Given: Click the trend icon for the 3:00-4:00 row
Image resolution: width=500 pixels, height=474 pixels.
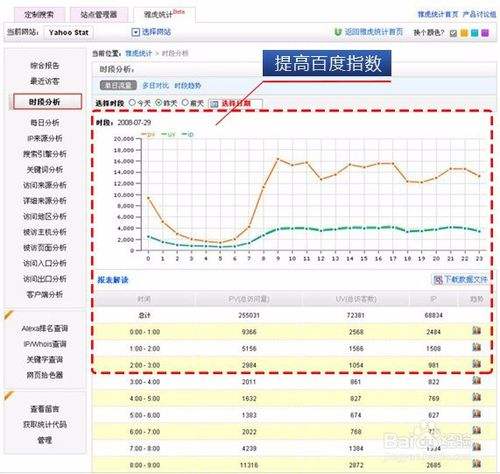Looking at the screenshot, I should point(477,380).
